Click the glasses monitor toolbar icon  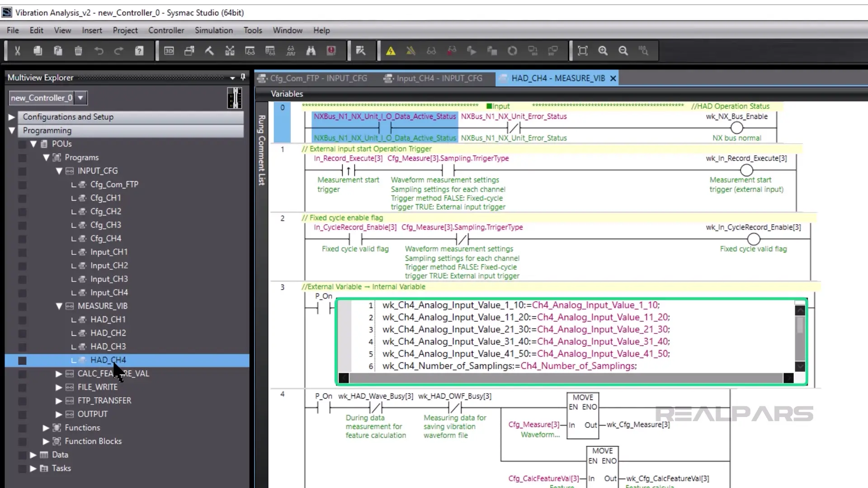click(431, 51)
